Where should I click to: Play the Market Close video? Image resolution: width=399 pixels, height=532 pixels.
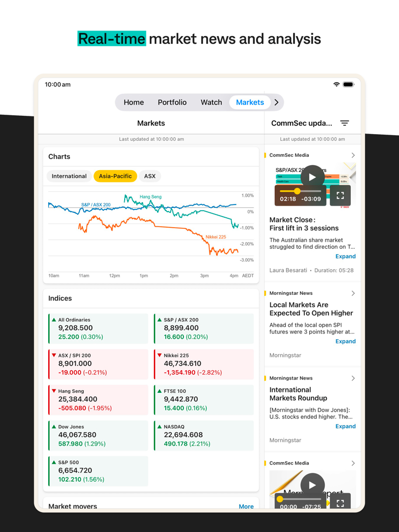313,177
